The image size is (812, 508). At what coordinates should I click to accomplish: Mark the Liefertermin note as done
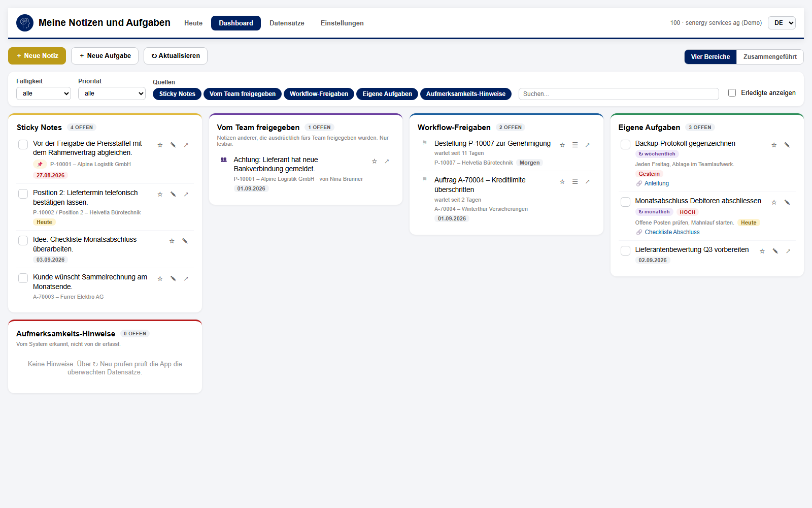pyautogui.click(x=23, y=194)
